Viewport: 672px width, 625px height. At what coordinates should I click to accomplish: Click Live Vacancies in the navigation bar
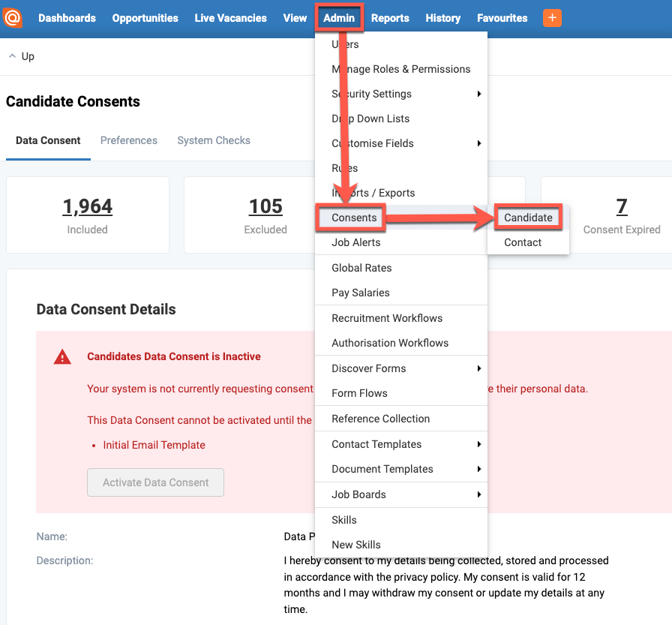point(230,17)
